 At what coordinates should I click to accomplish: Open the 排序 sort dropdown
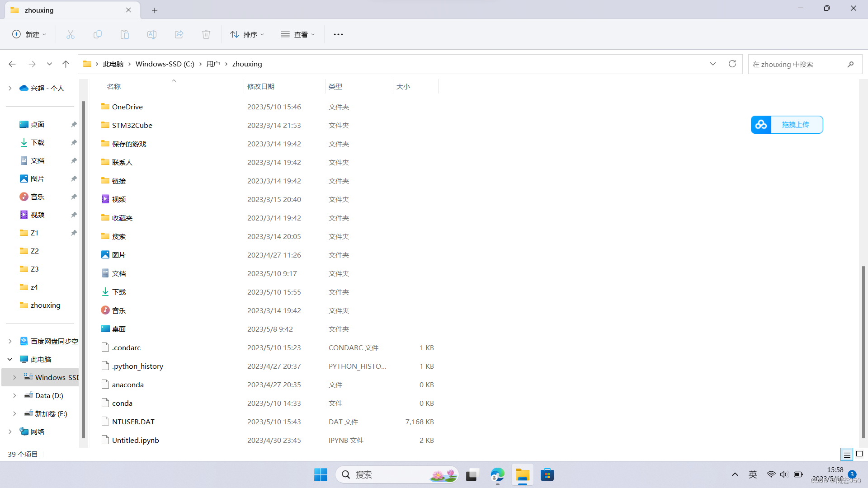[x=247, y=34]
